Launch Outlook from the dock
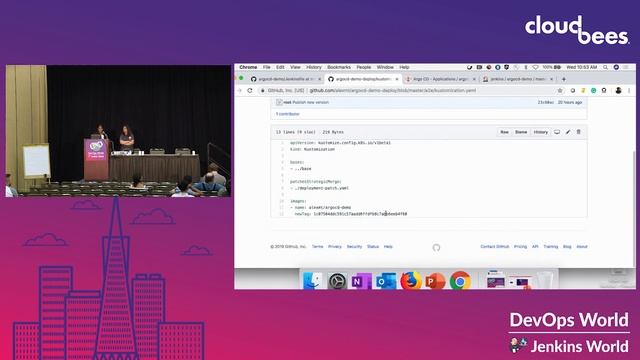 coord(386,281)
